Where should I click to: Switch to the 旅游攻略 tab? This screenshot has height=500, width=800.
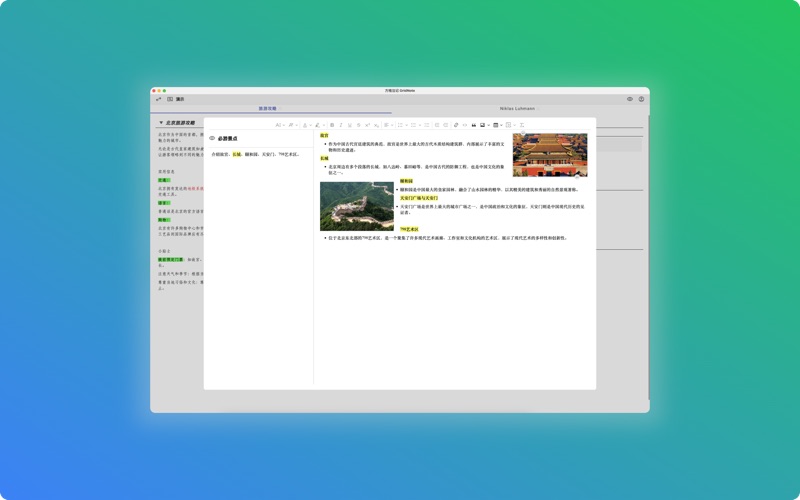[x=268, y=108]
